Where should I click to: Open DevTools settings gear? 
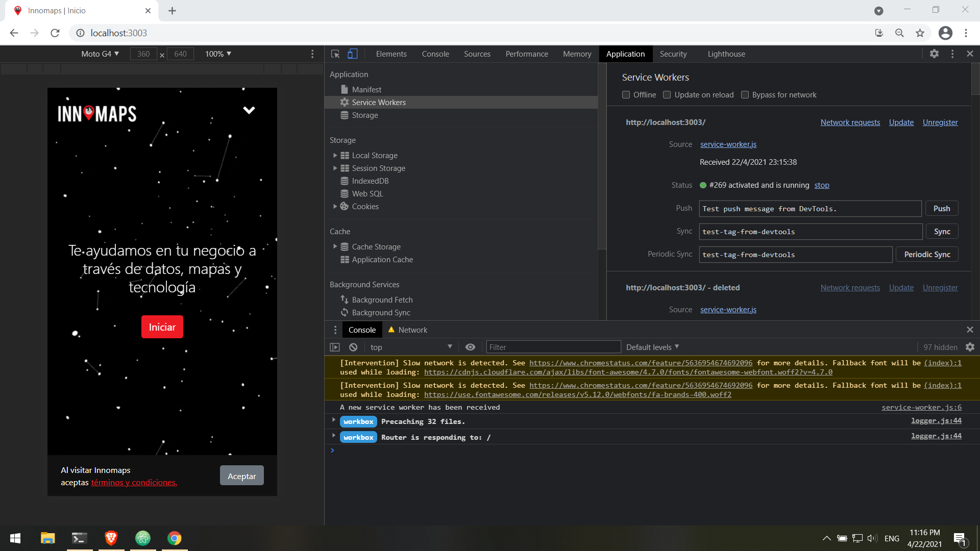coord(935,54)
